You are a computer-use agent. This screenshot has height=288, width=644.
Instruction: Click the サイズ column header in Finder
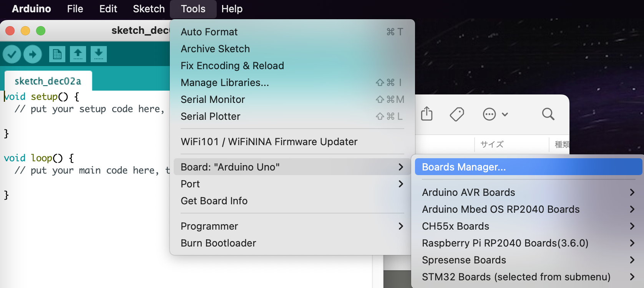492,144
